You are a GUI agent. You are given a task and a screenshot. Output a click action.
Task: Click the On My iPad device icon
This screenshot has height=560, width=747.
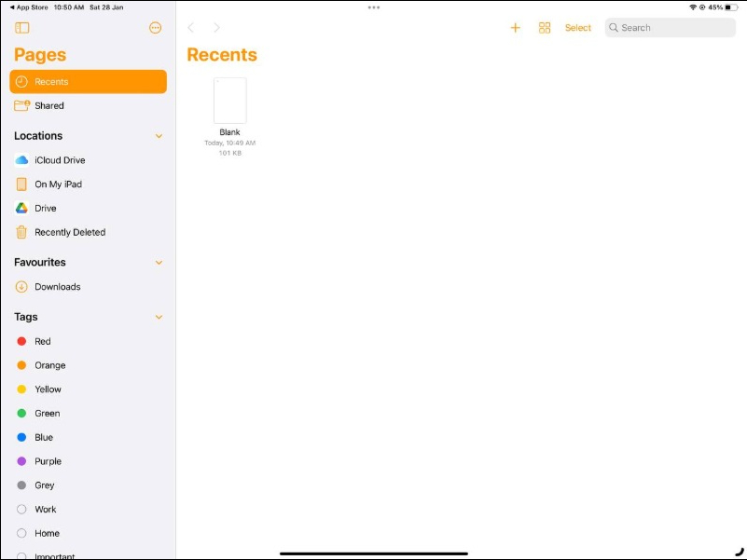21,184
